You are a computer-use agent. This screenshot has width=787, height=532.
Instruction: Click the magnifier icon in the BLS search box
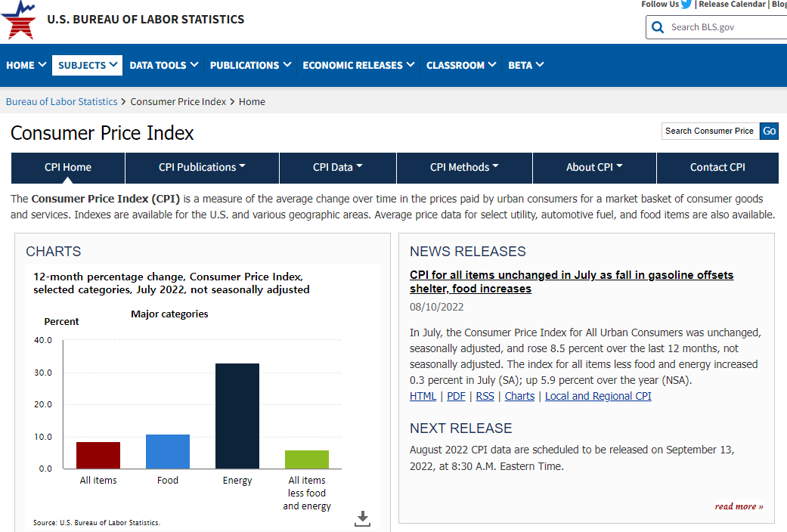click(x=658, y=27)
